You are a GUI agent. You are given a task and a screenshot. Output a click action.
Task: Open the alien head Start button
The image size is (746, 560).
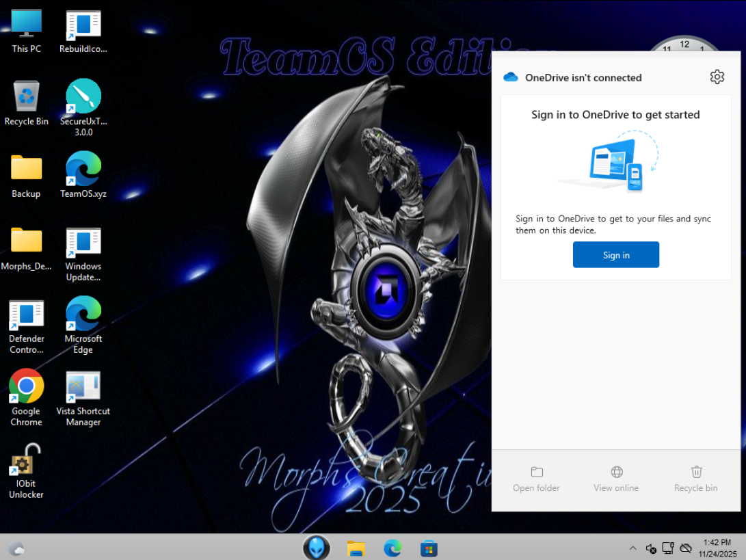pyautogui.click(x=316, y=548)
